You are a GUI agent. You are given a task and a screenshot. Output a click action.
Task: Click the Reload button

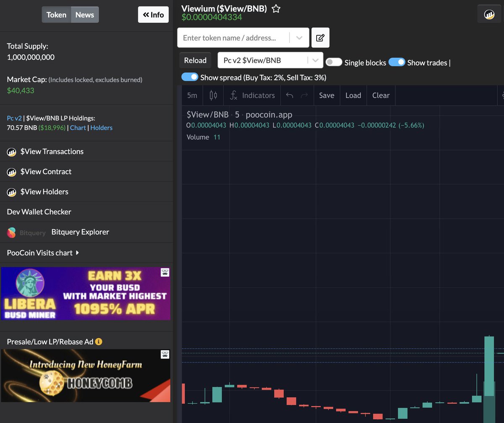[195, 60]
